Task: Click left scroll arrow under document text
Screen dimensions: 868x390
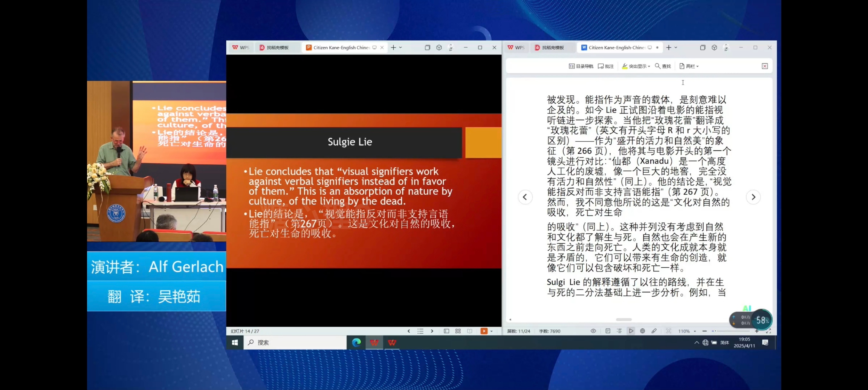Action: 510,320
